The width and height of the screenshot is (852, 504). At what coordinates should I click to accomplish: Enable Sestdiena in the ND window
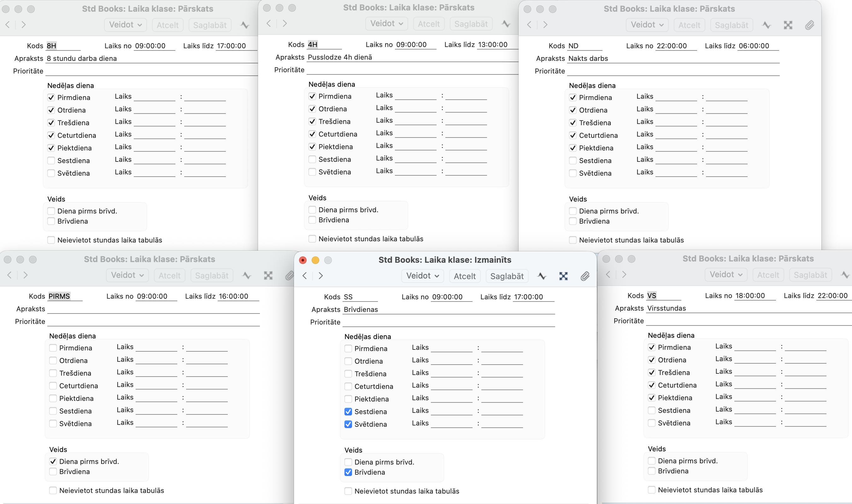tap(573, 160)
